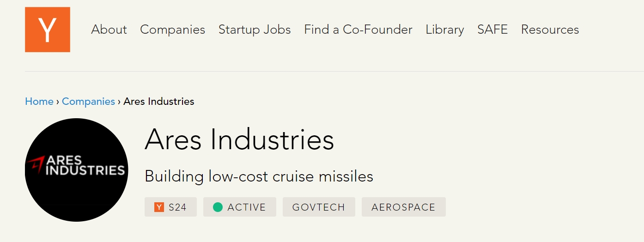Image resolution: width=644 pixels, height=242 pixels.
Task: Open the About menu item
Action: pyautogui.click(x=109, y=30)
